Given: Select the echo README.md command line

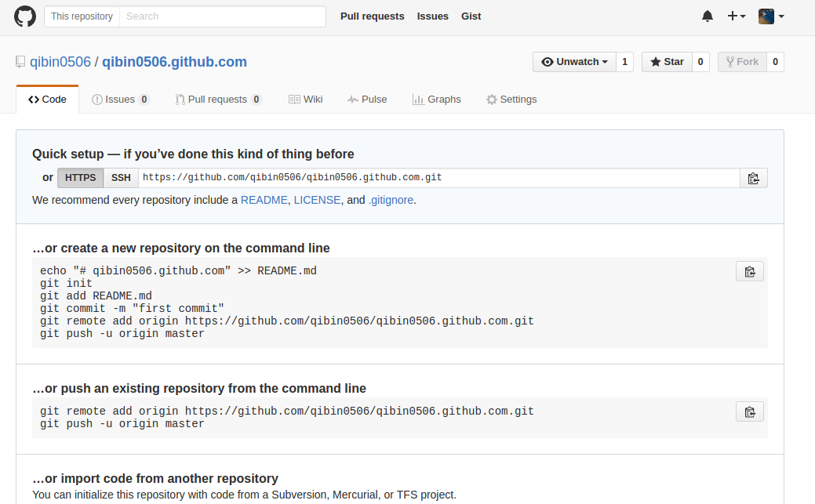Looking at the screenshot, I should click(178, 270).
